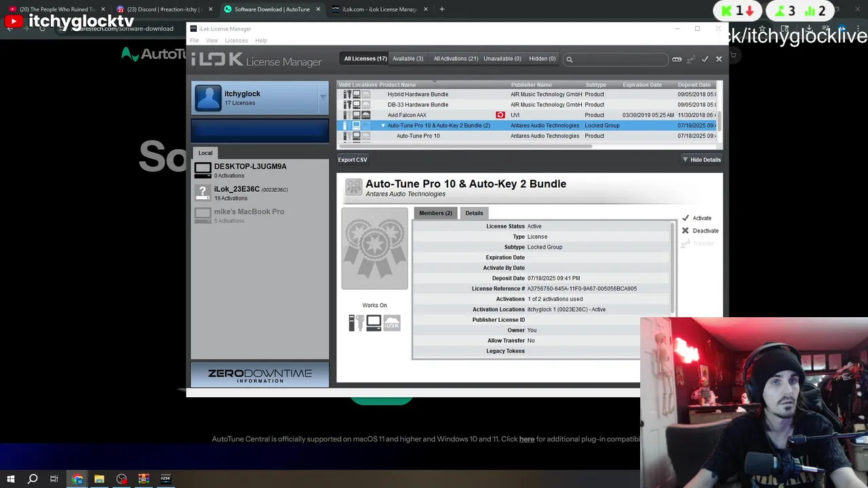Click valid locations icons on Hybrid Hardware Bundle row

pyautogui.click(x=356, y=94)
